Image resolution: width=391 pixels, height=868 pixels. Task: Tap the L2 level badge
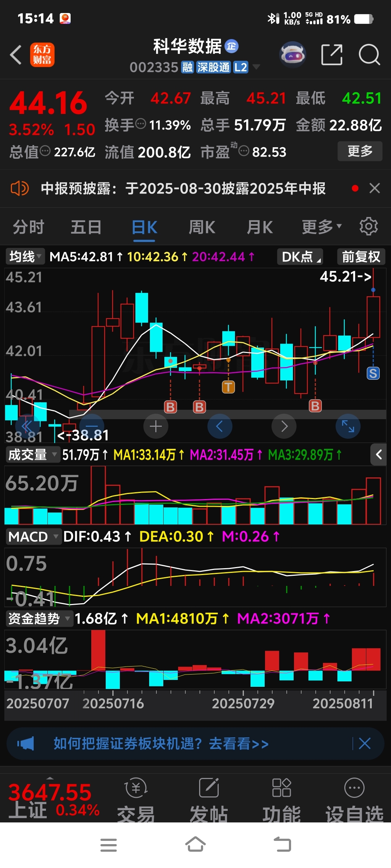pyautogui.click(x=241, y=67)
